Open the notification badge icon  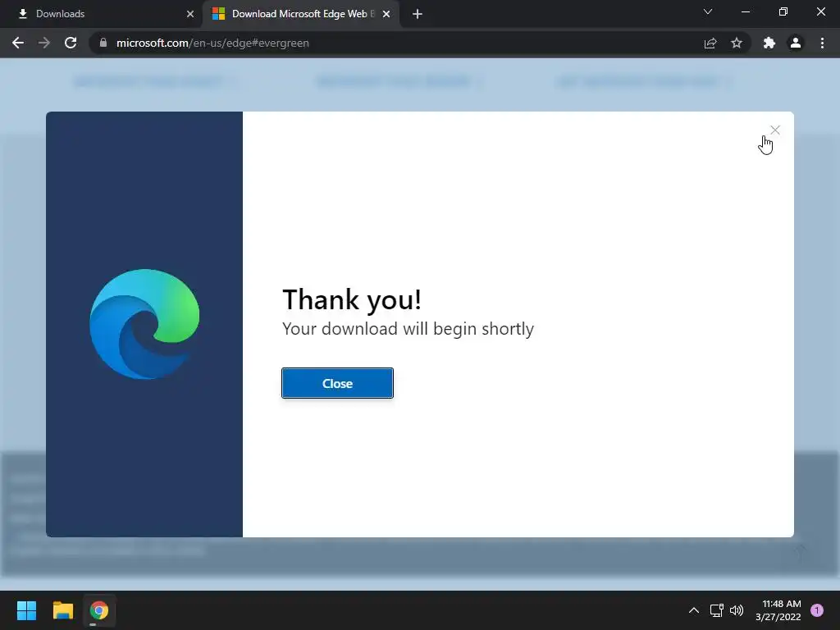click(x=817, y=610)
